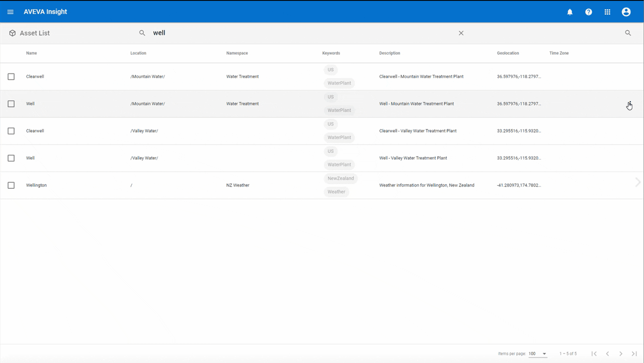Go to the first page
The image size is (644, 363).
(x=594, y=354)
